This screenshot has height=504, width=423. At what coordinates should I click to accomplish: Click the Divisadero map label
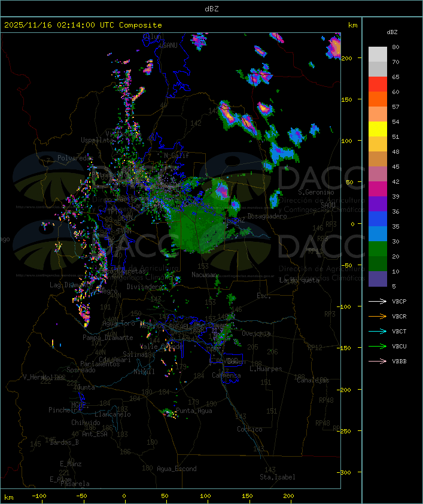(x=144, y=287)
